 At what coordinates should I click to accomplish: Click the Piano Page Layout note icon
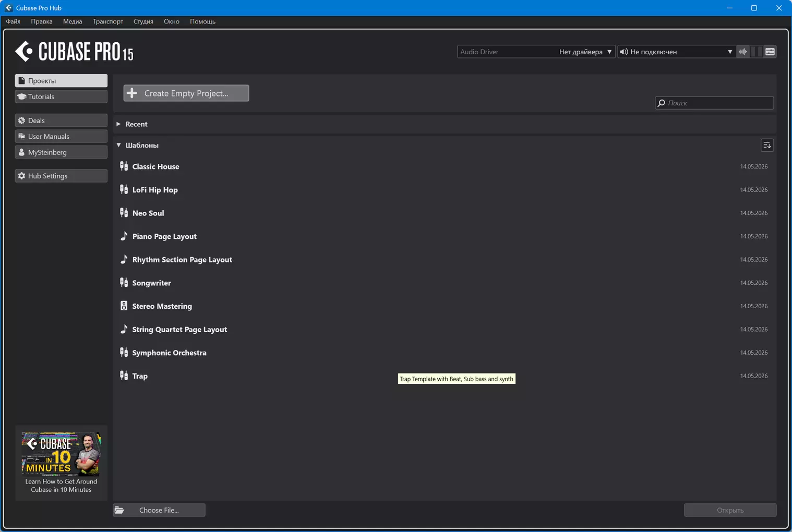tap(124, 236)
